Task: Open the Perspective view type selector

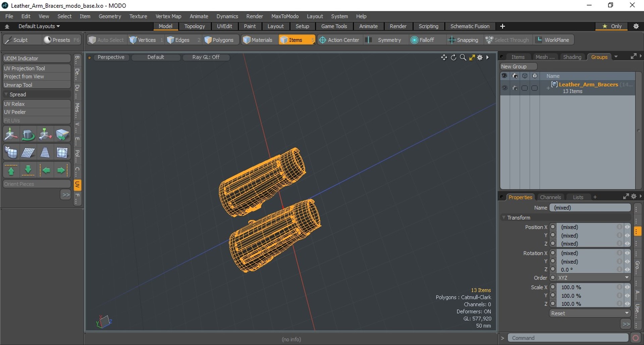Action: [111, 57]
